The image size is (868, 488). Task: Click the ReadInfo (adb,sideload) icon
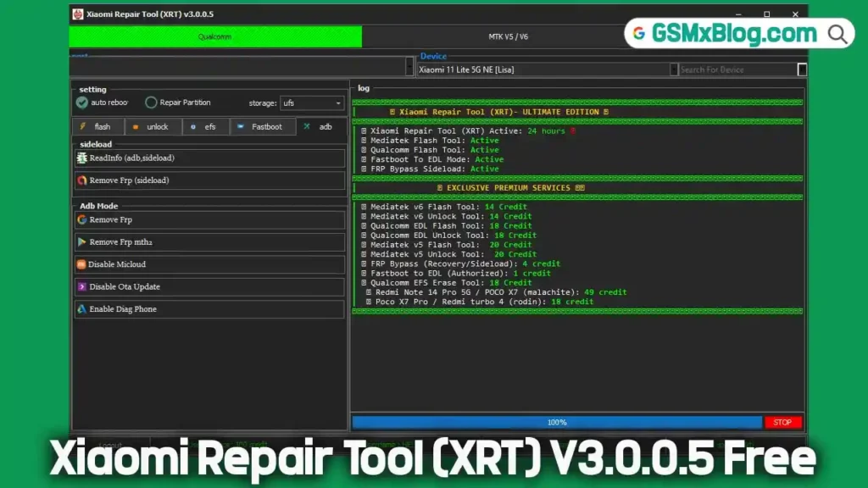tap(82, 158)
